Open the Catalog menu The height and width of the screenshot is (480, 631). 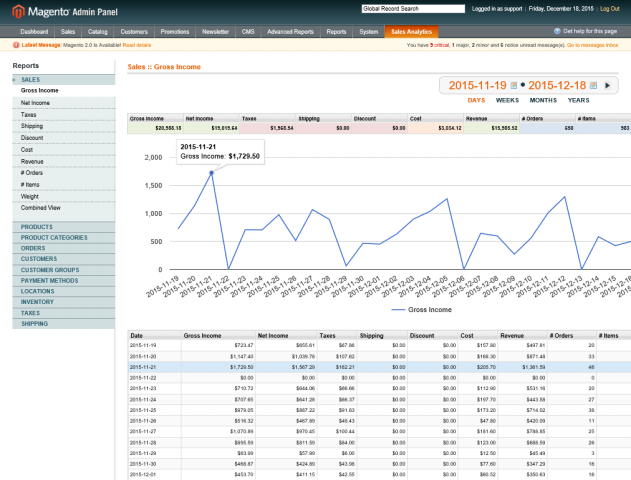[x=98, y=32]
